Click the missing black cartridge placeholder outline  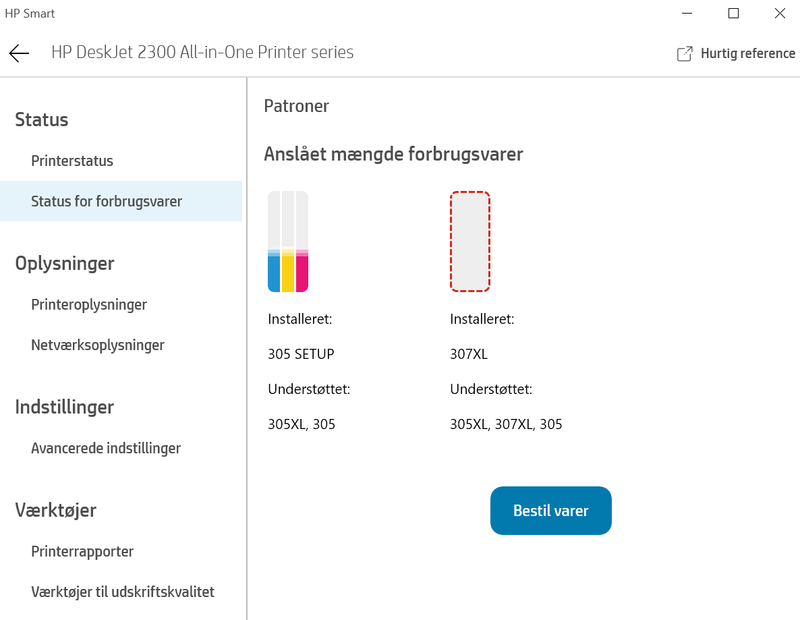(x=470, y=240)
